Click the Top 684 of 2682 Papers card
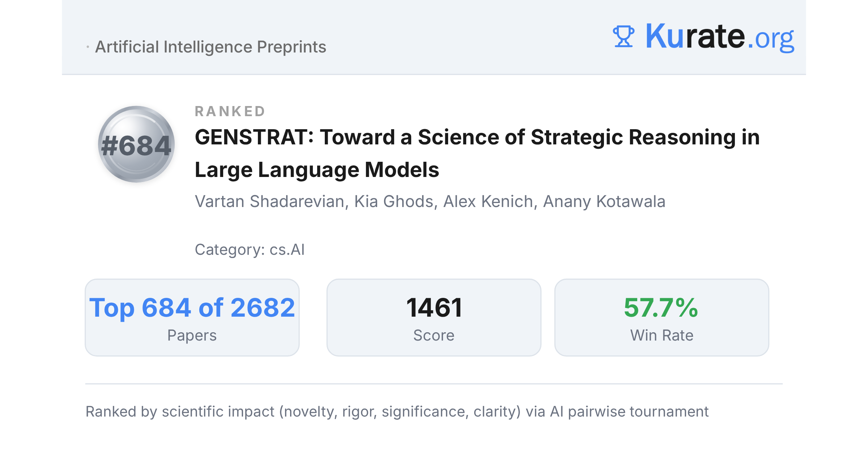Viewport: 868px width, 456px height. click(192, 317)
